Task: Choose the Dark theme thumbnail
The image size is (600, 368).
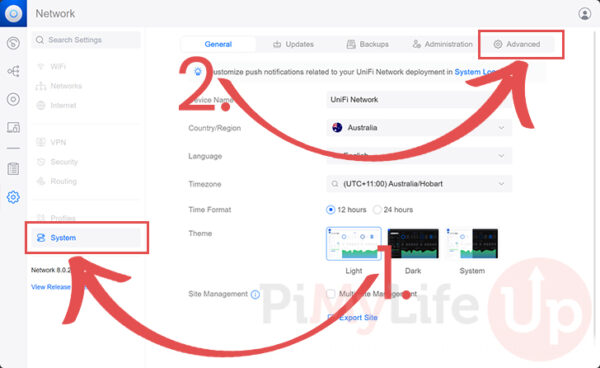Action: [x=413, y=243]
